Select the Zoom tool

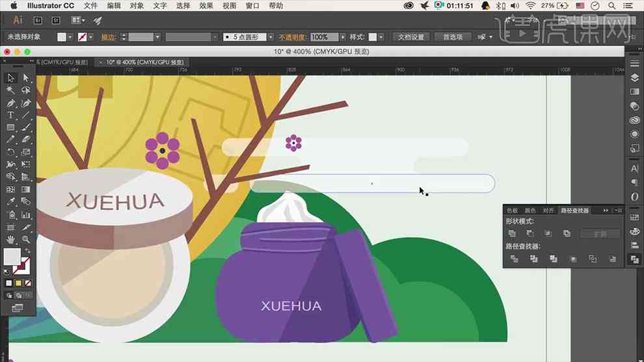26,239
